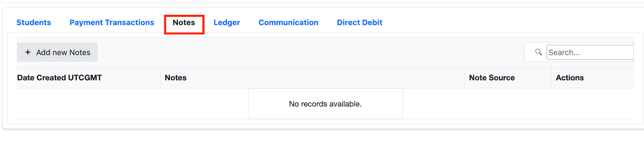Screen dimensions: 644x151
Task: Click empty row area below Date Created header
Action: pyautogui.click(x=88, y=104)
